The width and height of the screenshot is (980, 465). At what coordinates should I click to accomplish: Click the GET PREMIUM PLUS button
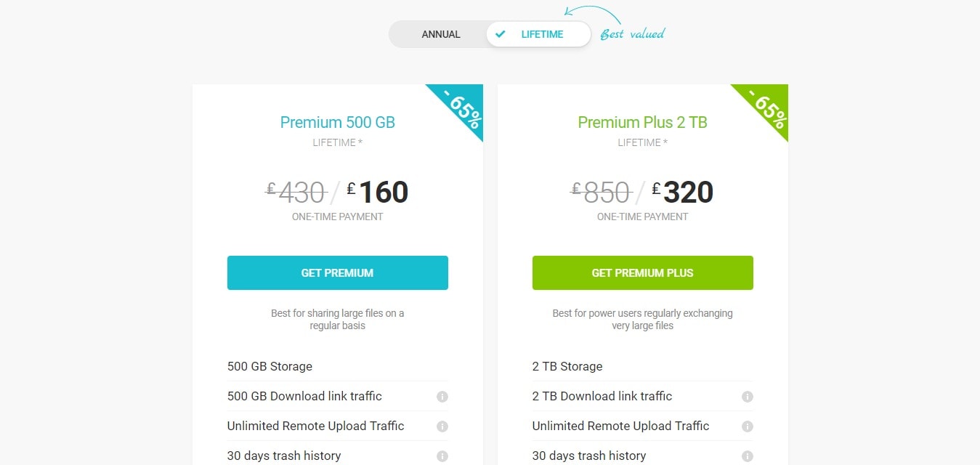coord(643,273)
